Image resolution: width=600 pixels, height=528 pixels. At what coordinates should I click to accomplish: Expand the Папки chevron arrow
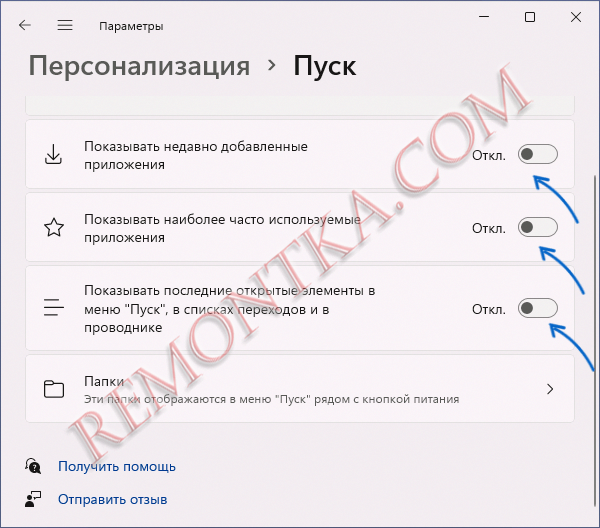pyautogui.click(x=550, y=389)
